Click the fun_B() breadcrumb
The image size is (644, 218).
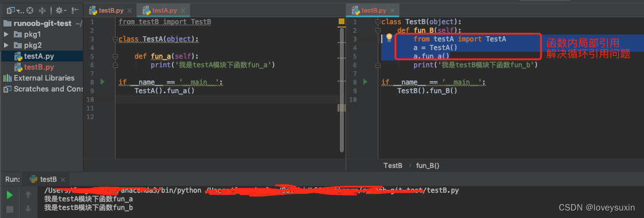pyautogui.click(x=428, y=166)
